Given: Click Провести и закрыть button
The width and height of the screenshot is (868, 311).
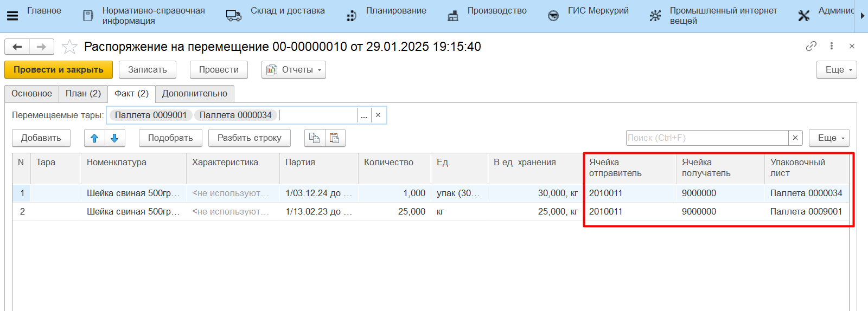Looking at the screenshot, I should pos(59,70).
